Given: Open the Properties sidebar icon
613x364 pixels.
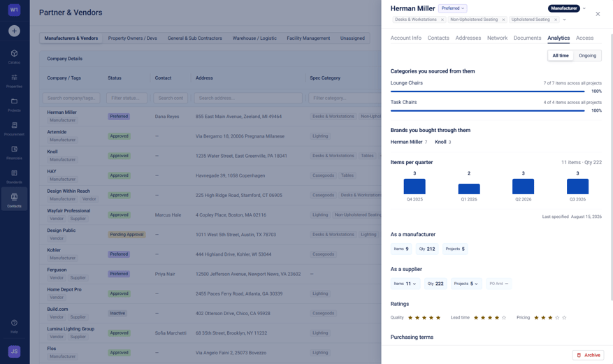Looking at the screenshot, I should tap(14, 80).
